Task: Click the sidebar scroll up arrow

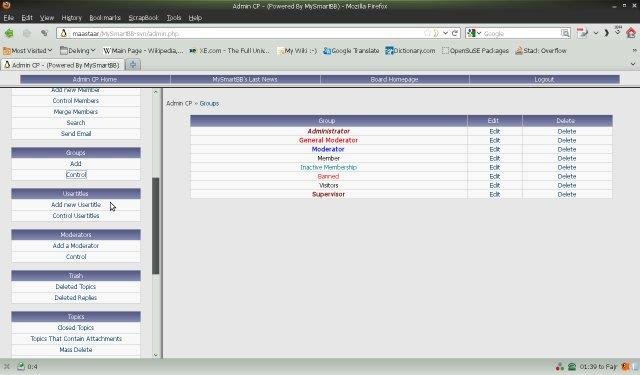Action: click(156, 92)
